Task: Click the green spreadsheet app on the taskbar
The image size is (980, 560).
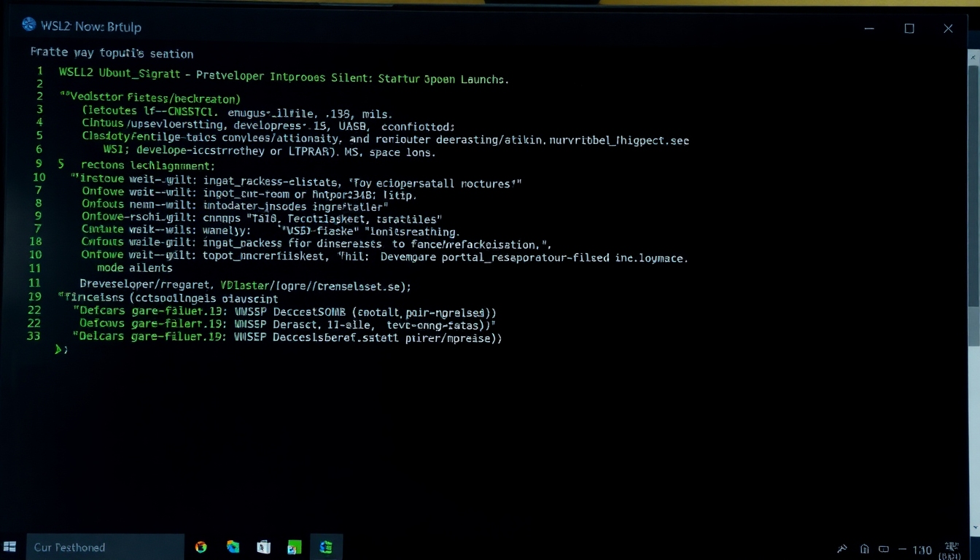Action: pyautogui.click(x=295, y=546)
